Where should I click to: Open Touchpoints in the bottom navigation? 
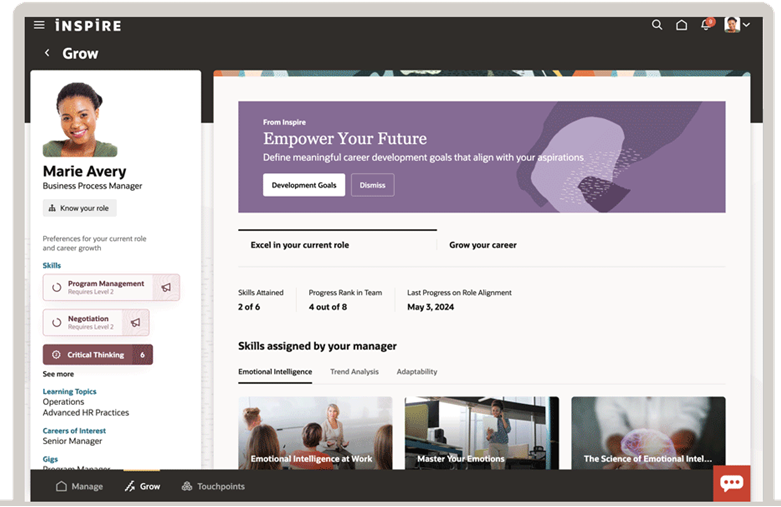tap(213, 486)
